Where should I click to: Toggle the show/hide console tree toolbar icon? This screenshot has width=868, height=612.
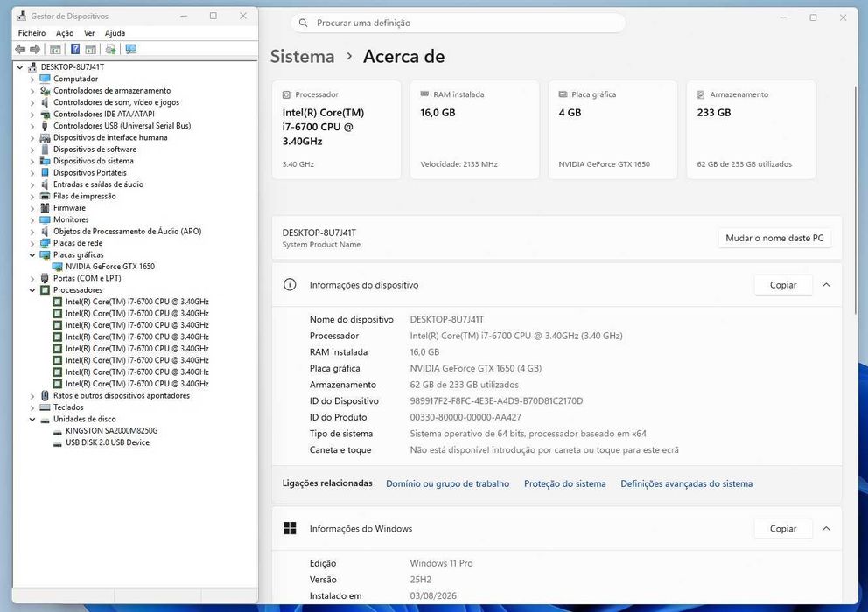coord(55,49)
